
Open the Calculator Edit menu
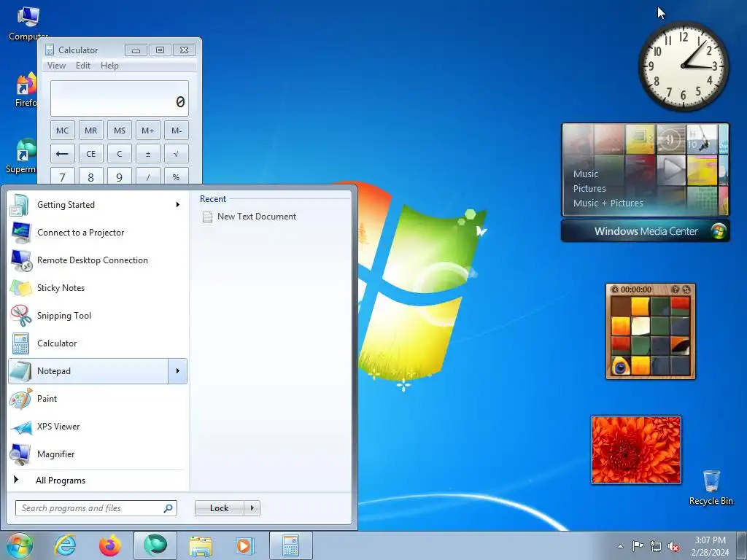[83, 66]
